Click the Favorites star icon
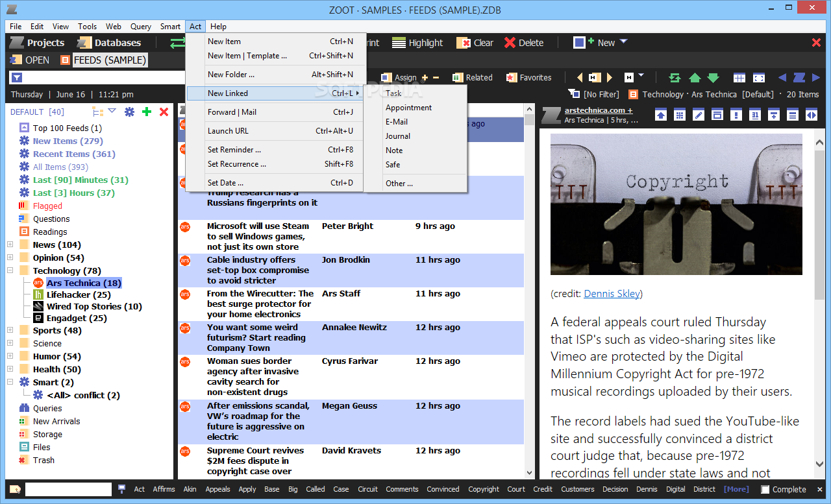831x504 pixels. (512, 77)
